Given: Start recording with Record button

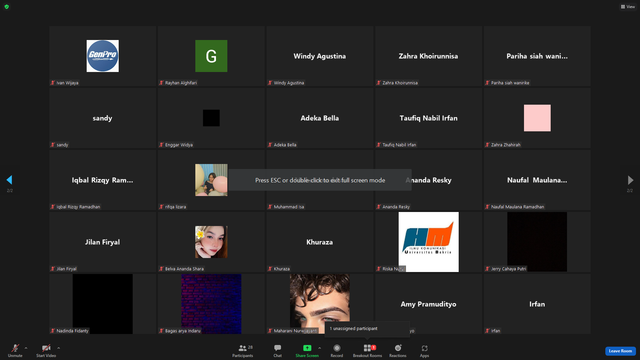Looking at the screenshot, I should 337,350.
